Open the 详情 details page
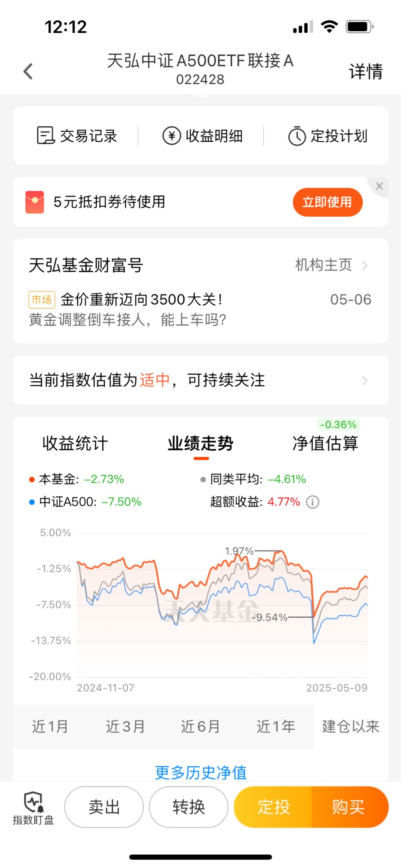The width and height of the screenshot is (401, 868). [366, 71]
